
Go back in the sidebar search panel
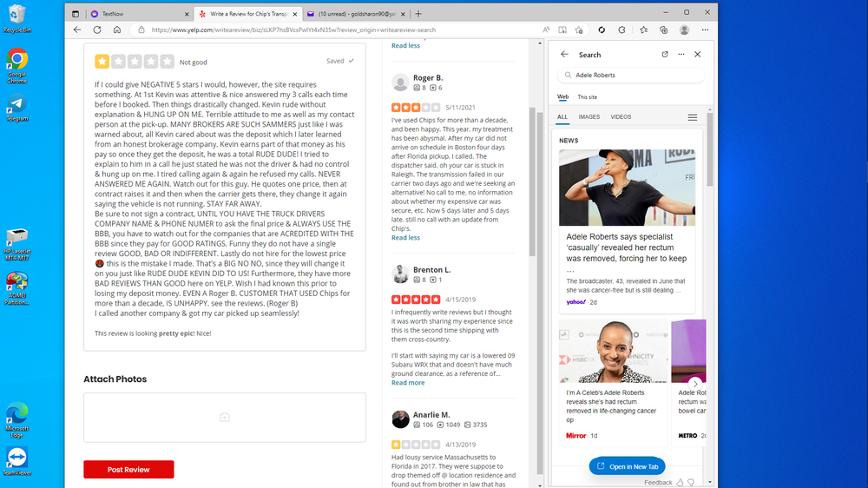click(x=564, y=55)
